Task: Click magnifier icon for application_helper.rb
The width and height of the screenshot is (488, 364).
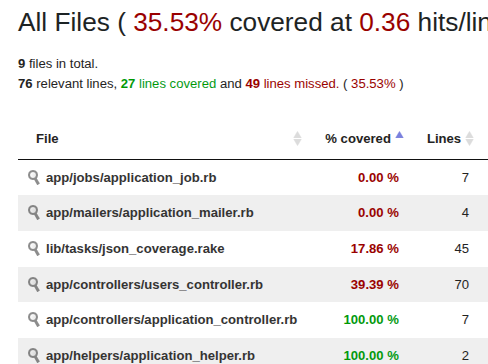Action: (34, 355)
